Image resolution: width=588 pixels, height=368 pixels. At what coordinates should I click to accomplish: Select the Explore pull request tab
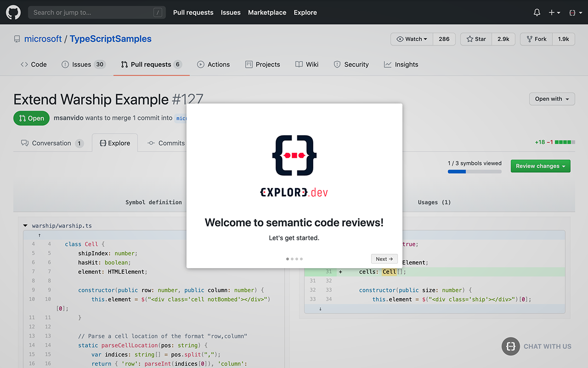(115, 143)
